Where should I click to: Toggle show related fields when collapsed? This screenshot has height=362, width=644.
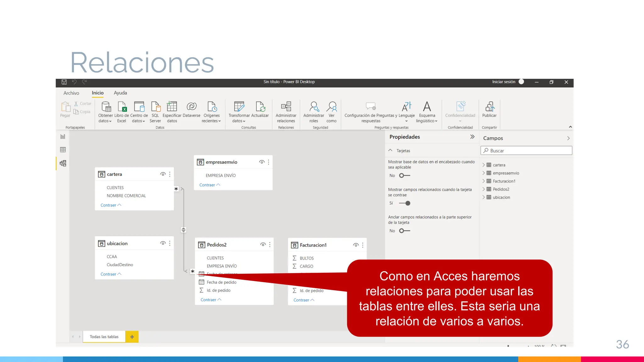(405, 203)
